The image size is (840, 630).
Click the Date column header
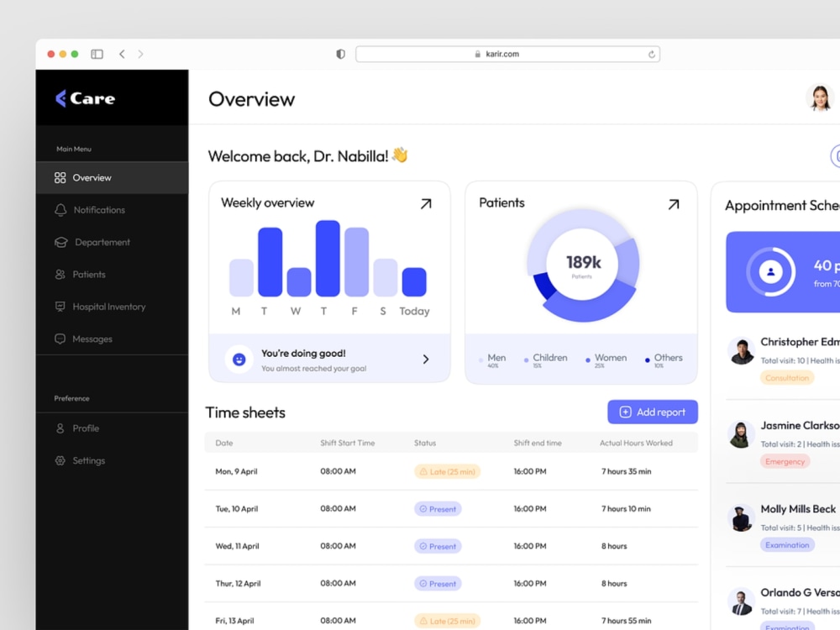[224, 443]
